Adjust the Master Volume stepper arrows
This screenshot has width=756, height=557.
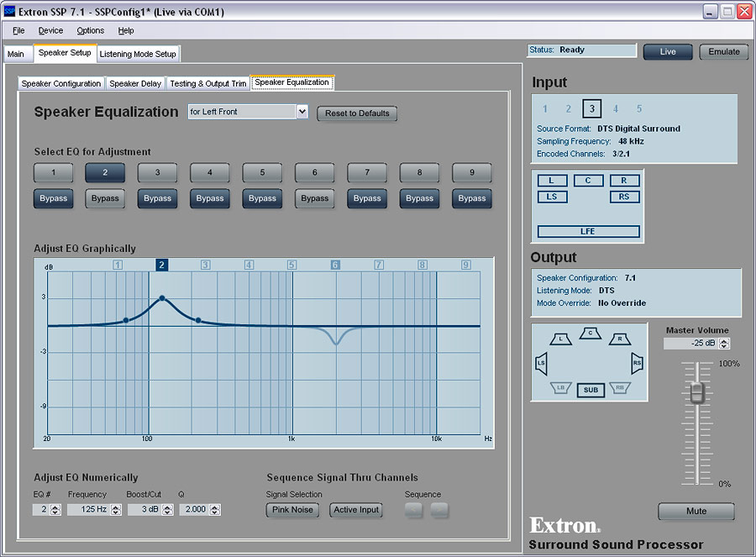pyautogui.click(x=725, y=344)
